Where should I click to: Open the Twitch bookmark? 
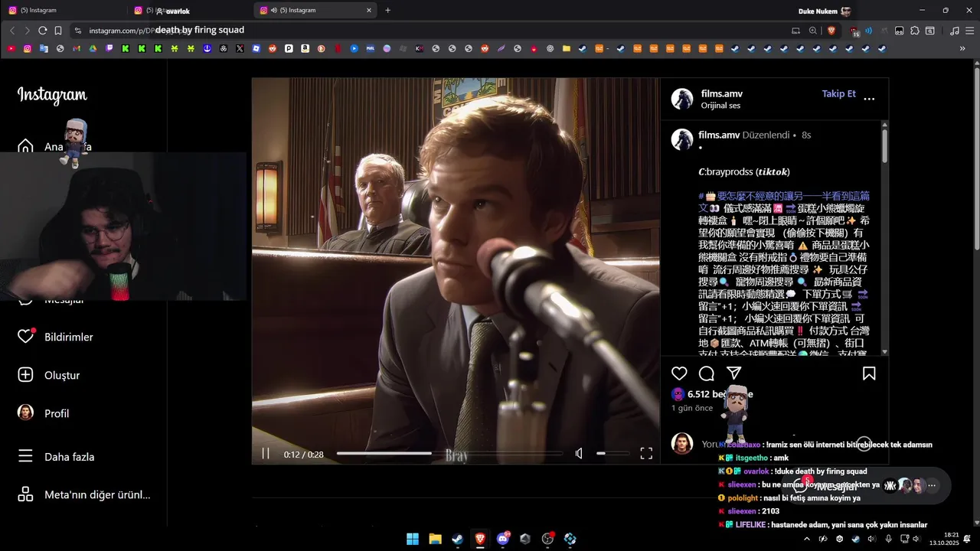pos(109,48)
